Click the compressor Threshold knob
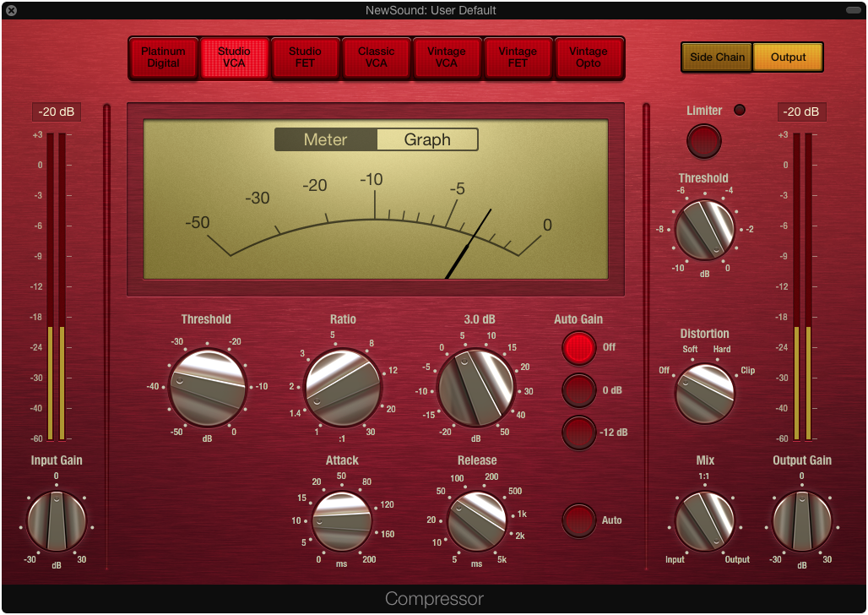868x615 pixels. (x=207, y=387)
